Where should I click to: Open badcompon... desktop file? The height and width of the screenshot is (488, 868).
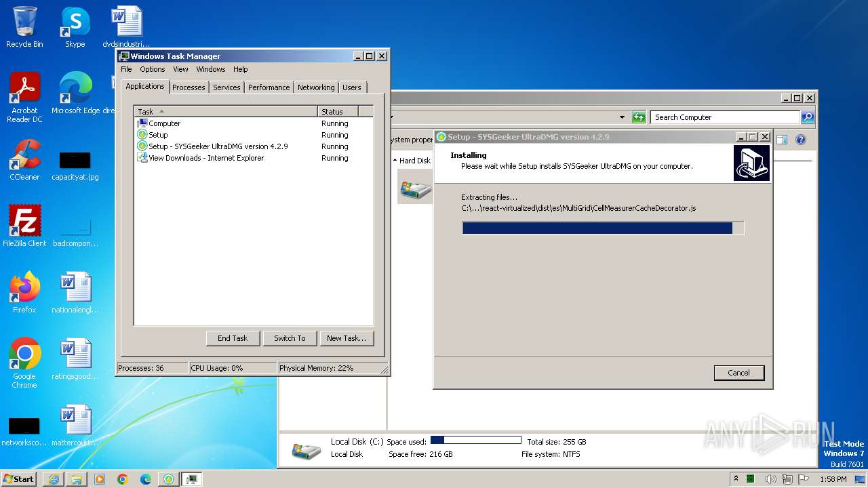tap(75, 231)
